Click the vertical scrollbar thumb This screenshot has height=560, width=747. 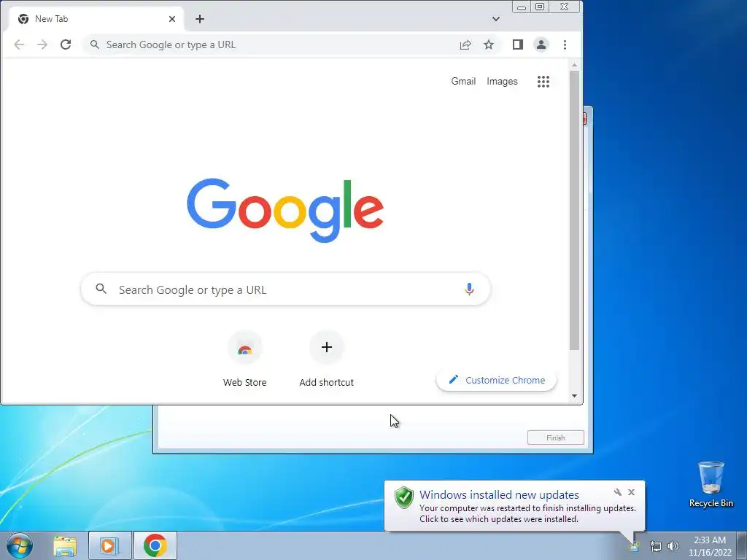575,211
